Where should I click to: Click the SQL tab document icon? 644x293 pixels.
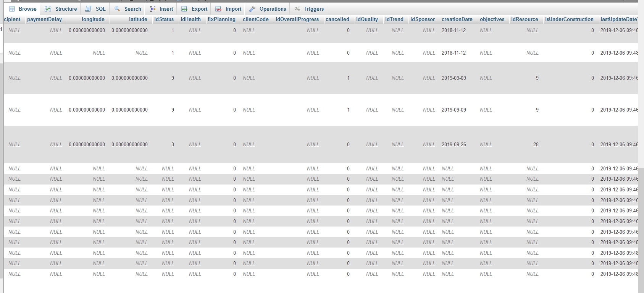88,9
